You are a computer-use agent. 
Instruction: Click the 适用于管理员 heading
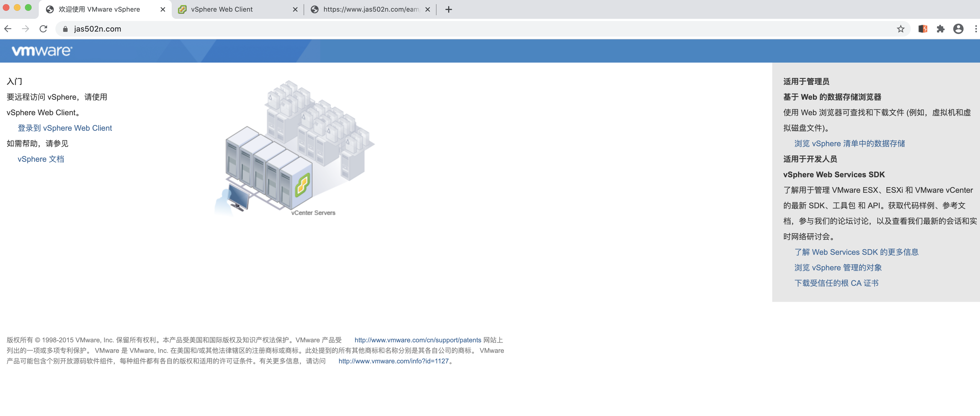(x=806, y=82)
